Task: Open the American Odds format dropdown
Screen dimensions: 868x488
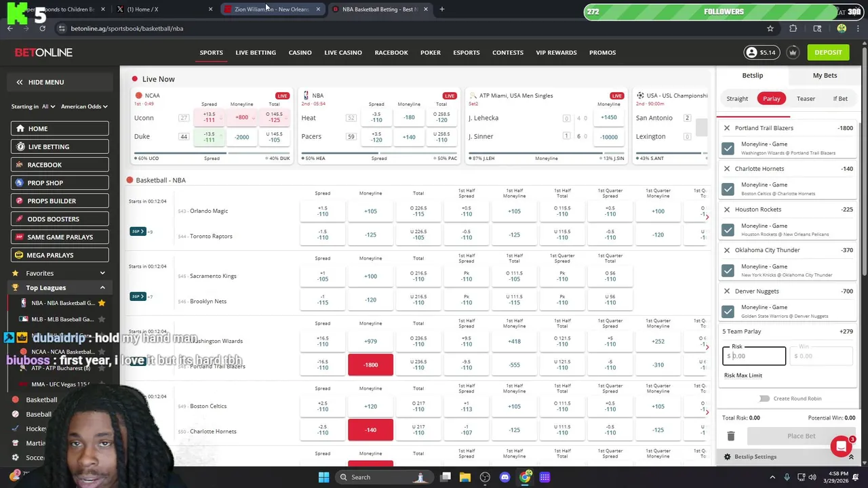Action: click(84, 106)
